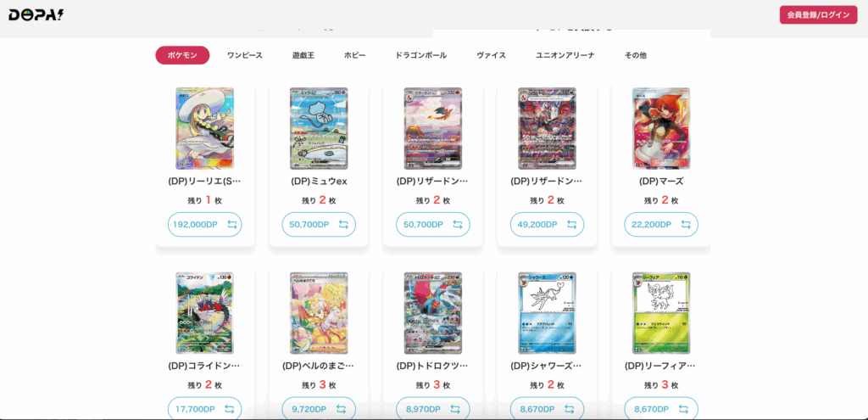
Task: Click the title (DP)リーフィア…
Action: pyautogui.click(x=661, y=366)
